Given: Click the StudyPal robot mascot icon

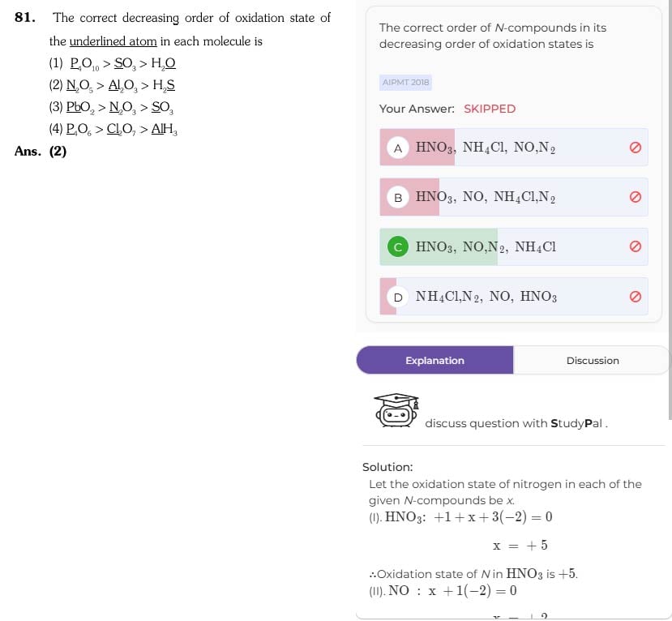Looking at the screenshot, I should (x=396, y=410).
